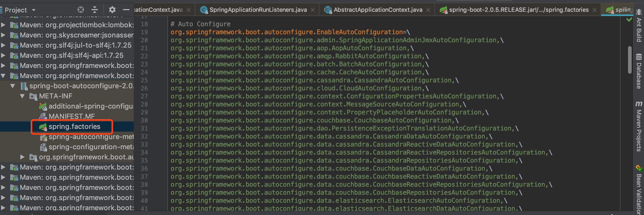Click the BatchAutoConfiguration line
Screen dimensions: 644x215
300,64
